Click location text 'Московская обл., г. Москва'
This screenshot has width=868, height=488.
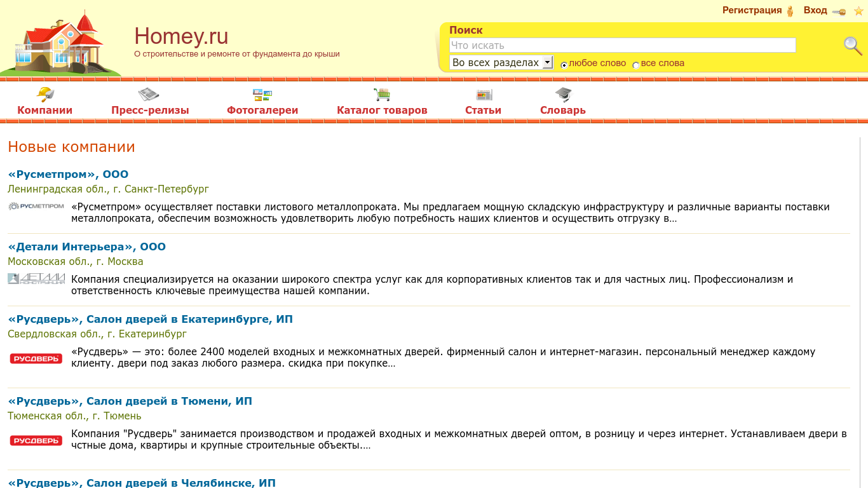point(76,261)
